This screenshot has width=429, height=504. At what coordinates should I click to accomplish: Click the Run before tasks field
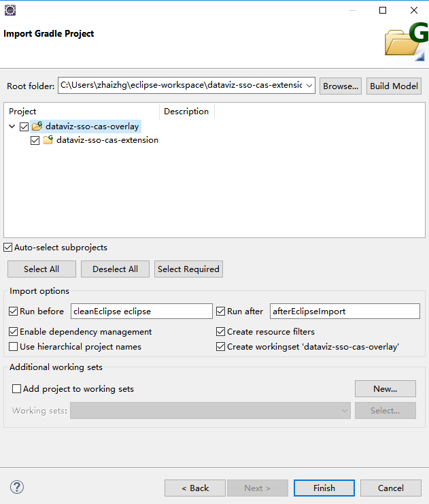pyautogui.click(x=141, y=312)
